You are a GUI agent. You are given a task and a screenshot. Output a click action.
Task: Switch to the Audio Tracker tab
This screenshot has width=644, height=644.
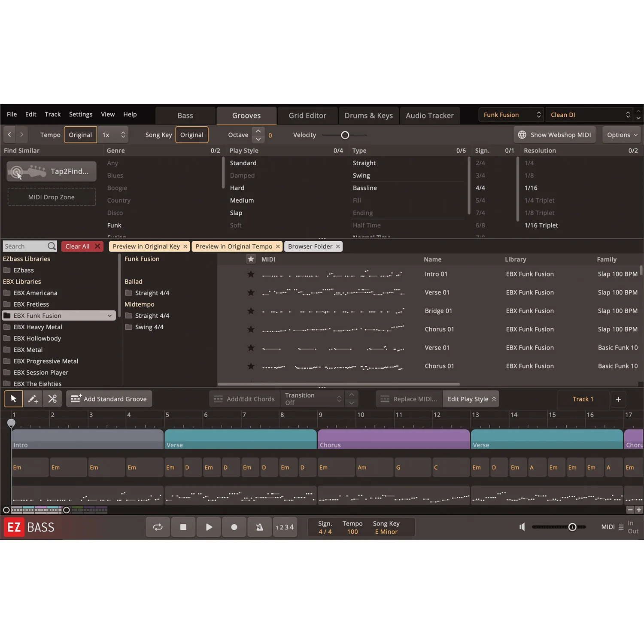click(x=430, y=115)
